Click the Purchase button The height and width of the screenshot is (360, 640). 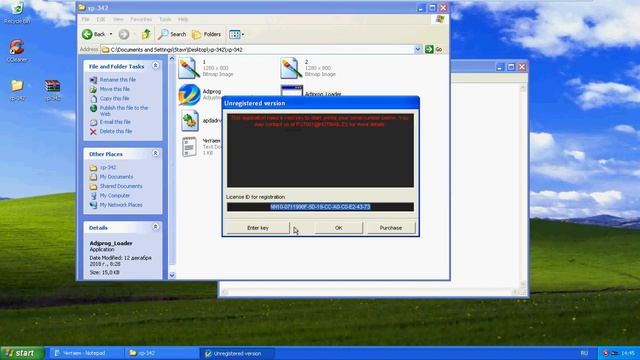391,228
